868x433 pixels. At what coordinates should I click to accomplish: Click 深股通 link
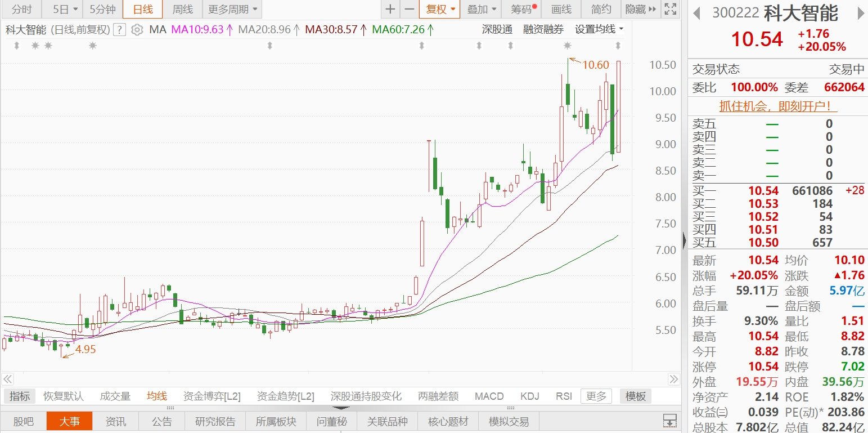click(497, 29)
